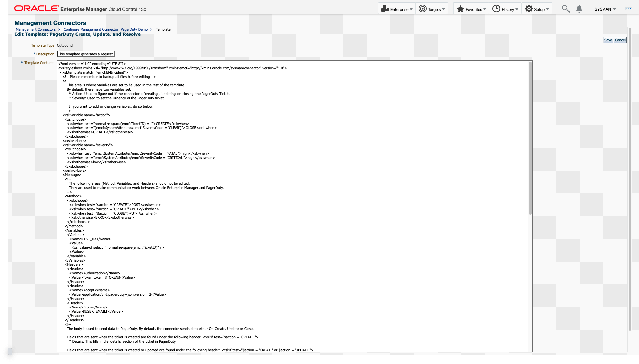The height and width of the screenshot is (364, 639).
Task: Expand the SYSMAN user dropdown
Action: pyautogui.click(x=605, y=9)
